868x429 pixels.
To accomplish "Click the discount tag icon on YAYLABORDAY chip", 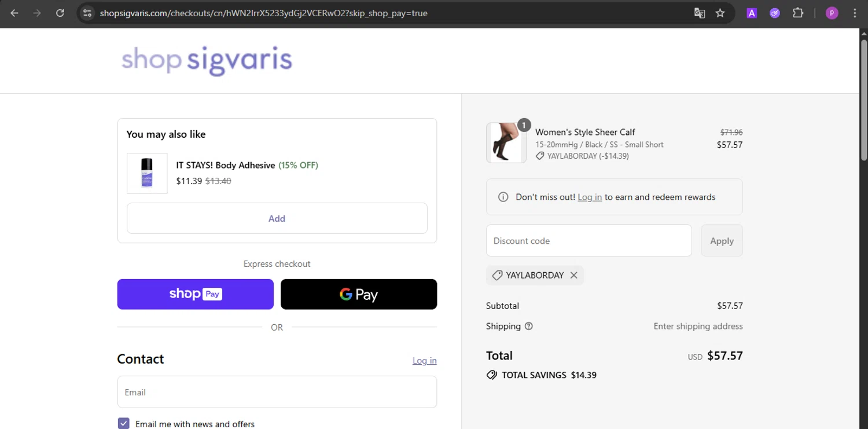I will pos(496,276).
